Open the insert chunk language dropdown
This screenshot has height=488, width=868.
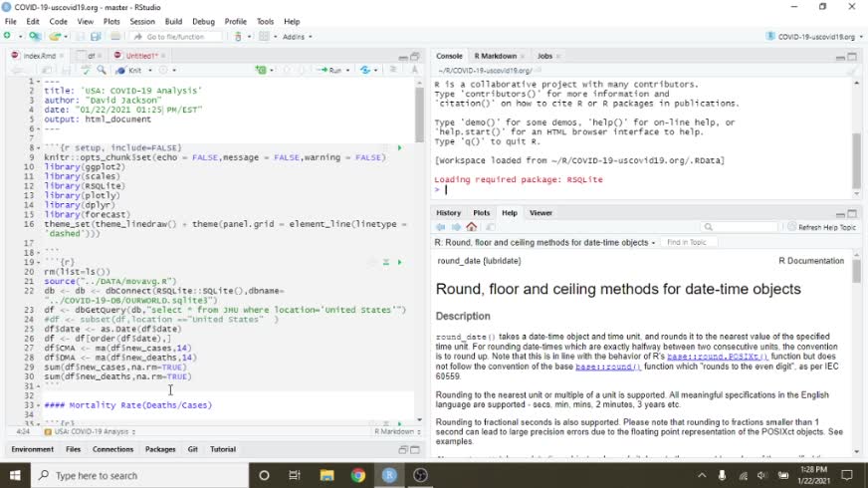point(271,71)
